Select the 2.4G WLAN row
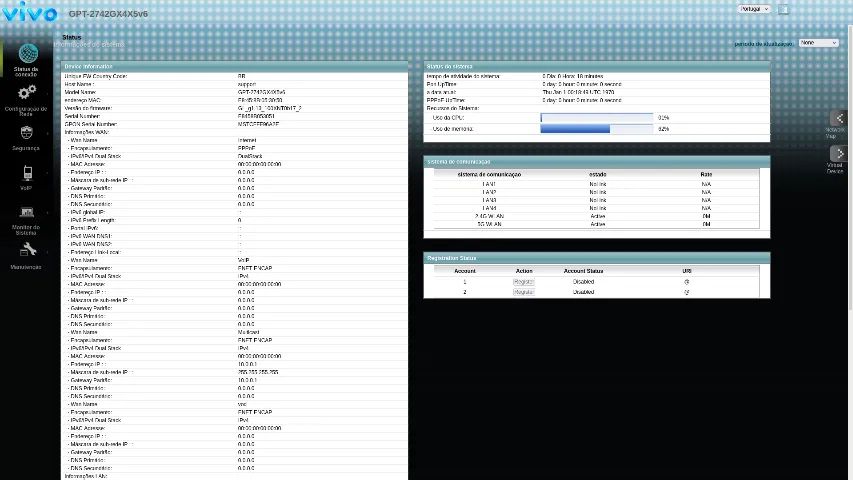 [596, 216]
